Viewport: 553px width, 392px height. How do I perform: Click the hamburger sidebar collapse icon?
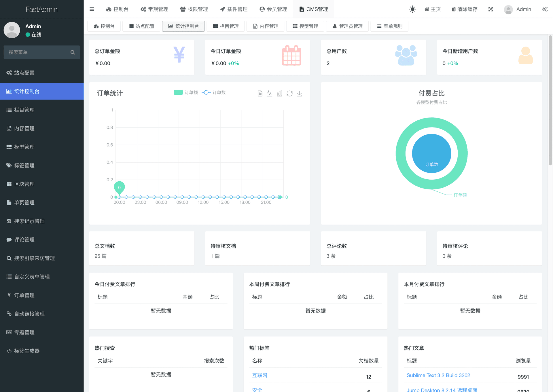92,9
